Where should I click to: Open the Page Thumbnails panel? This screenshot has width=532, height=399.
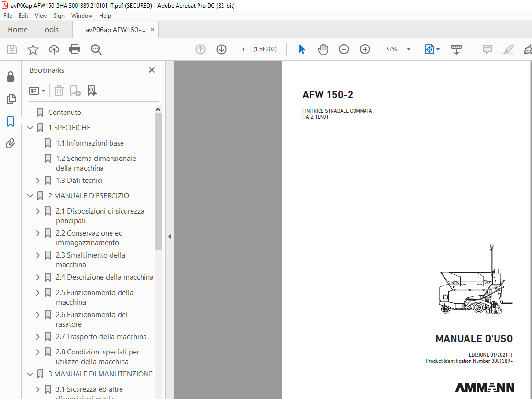(x=11, y=99)
